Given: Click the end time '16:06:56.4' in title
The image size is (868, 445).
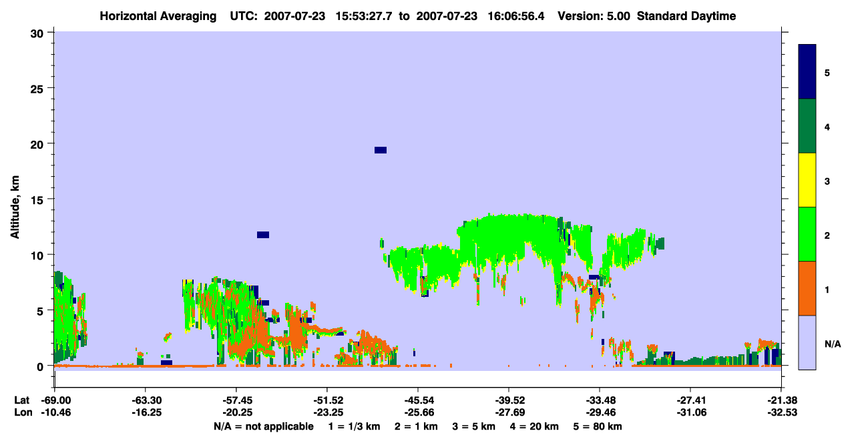Looking at the screenshot, I should 517,16.
